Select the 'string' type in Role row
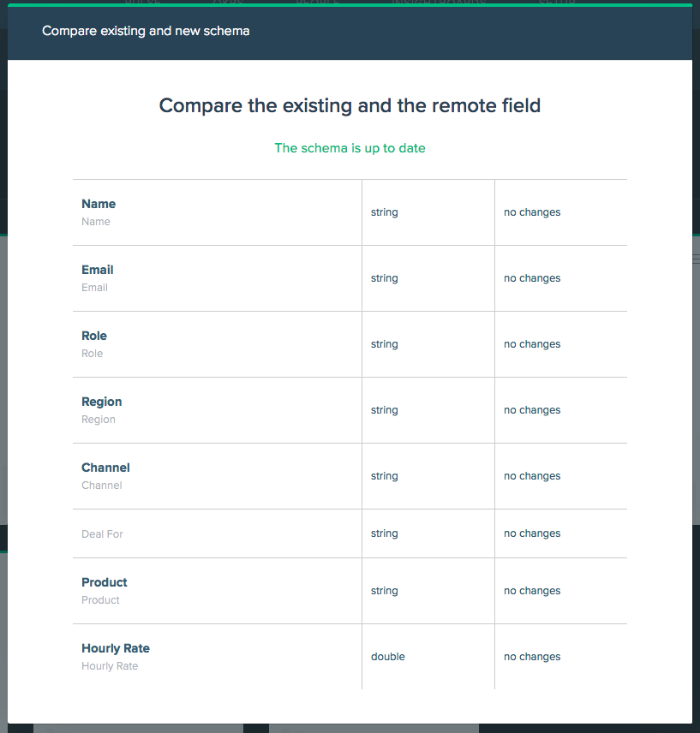700x733 pixels. coord(385,344)
